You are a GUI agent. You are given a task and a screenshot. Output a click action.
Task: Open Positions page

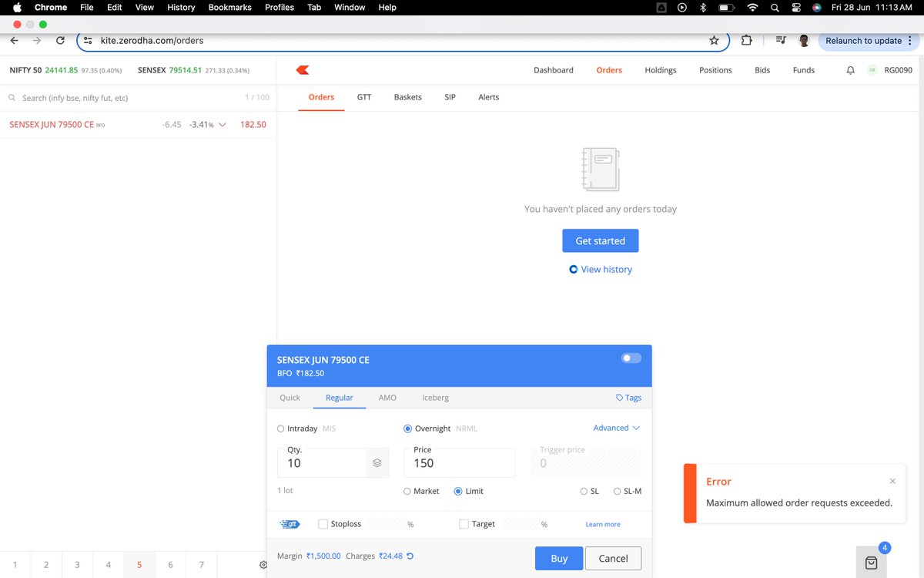pos(715,70)
